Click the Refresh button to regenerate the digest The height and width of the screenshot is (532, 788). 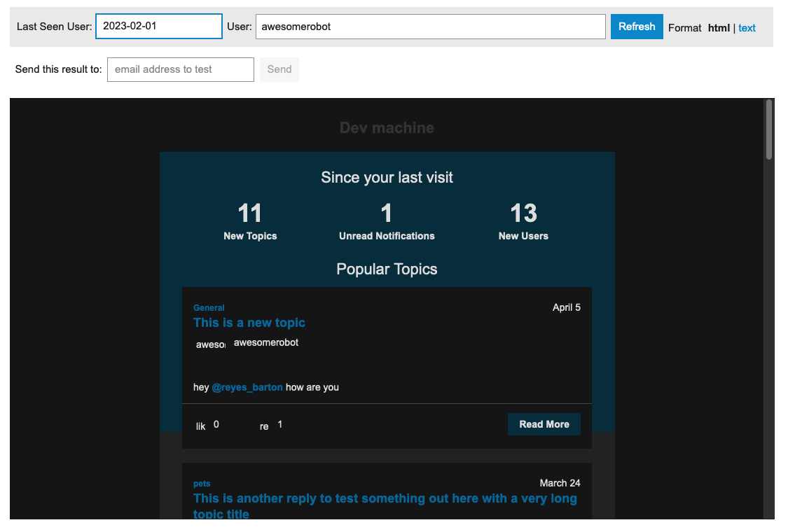(x=636, y=26)
